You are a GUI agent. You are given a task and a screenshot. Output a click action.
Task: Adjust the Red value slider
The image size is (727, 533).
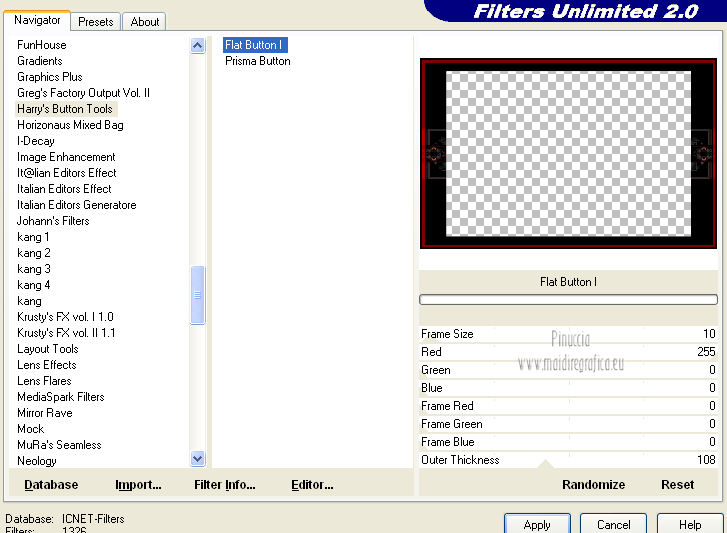[568, 352]
